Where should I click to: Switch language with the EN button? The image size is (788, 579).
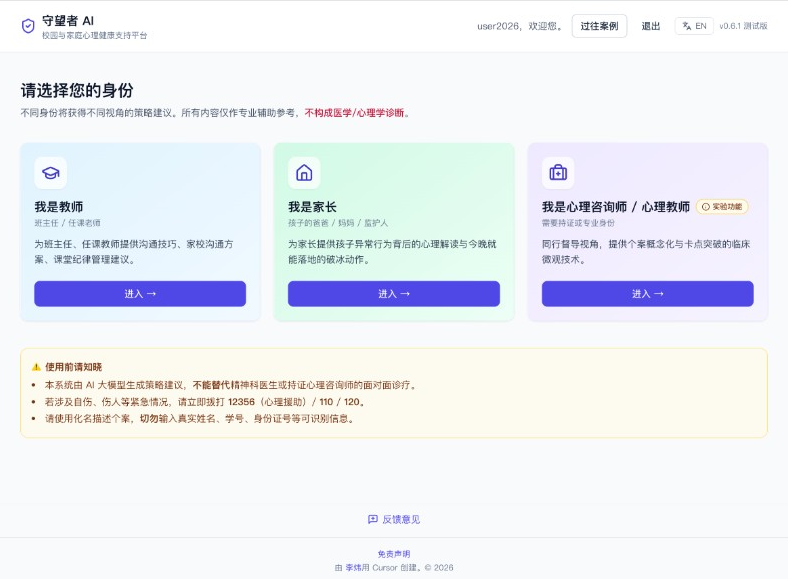point(694,26)
